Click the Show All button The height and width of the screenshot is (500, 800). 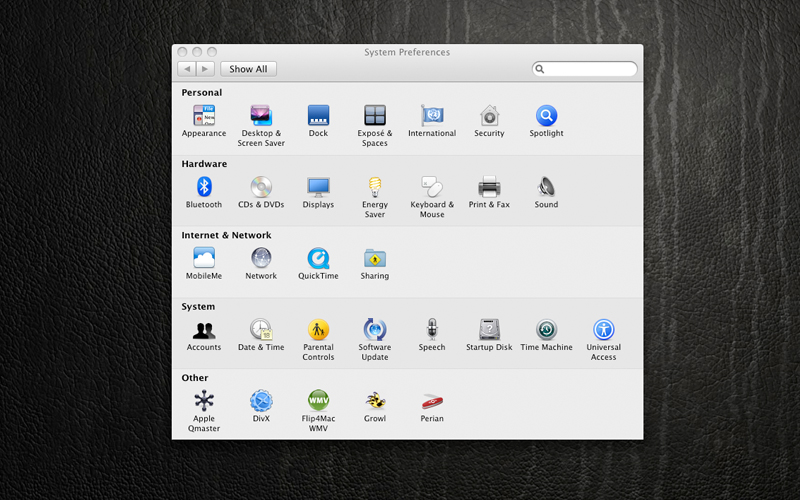[248, 69]
